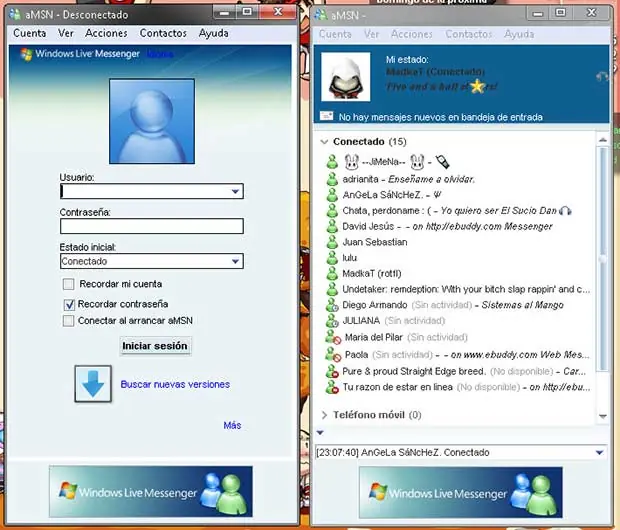Click the Buscar nuevas versiones link
620x530 pixels.
(x=175, y=384)
